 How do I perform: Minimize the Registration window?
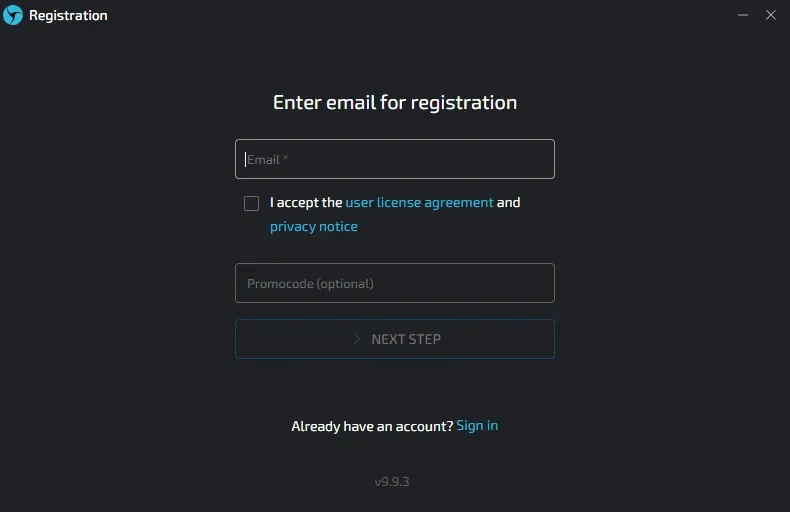coord(743,15)
